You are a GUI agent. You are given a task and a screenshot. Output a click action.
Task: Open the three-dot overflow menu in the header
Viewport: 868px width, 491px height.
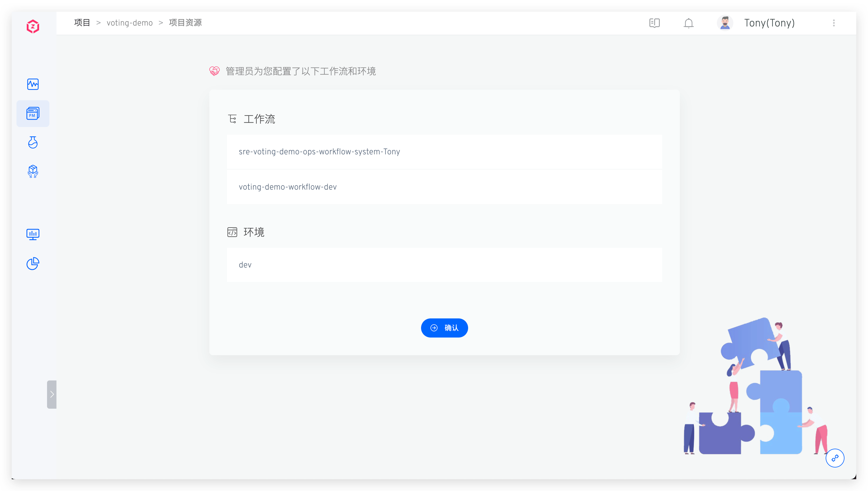click(x=834, y=23)
